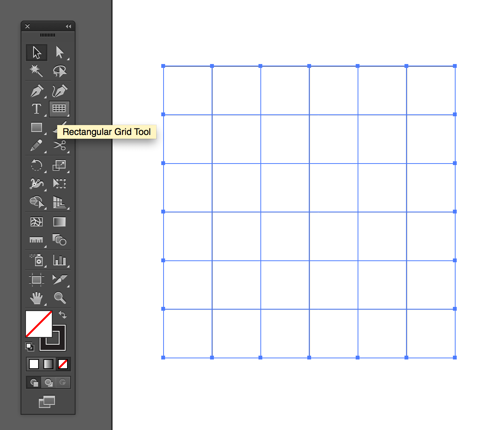Image resolution: width=504 pixels, height=430 pixels.
Task: Apply Gradient mode button
Action: 48,364
